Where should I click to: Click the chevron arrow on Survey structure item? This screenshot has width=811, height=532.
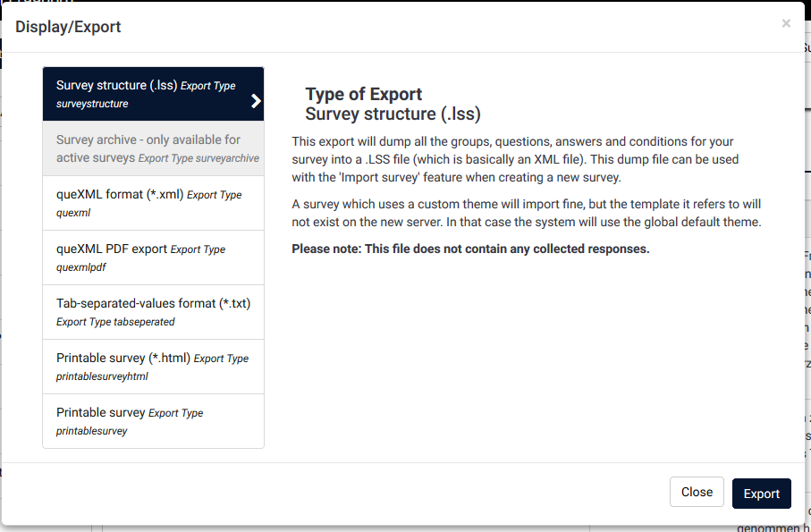click(x=256, y=101)
